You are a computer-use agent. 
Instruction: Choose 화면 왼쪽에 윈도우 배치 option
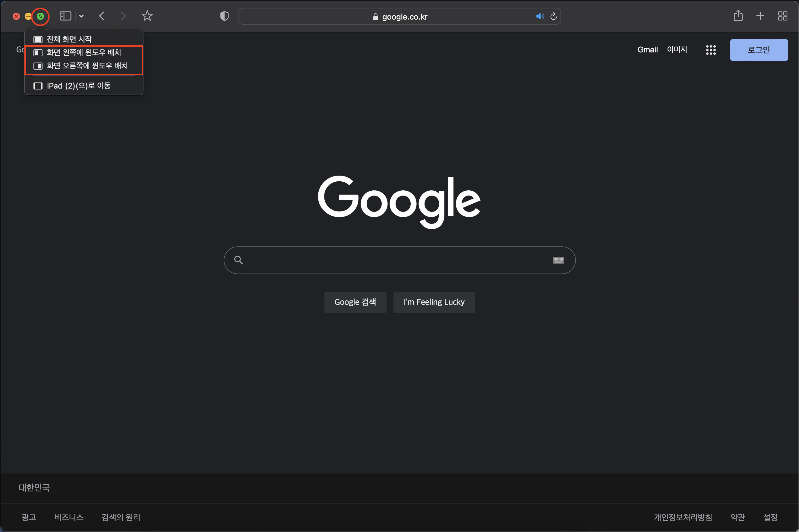(x=84, y=53)
